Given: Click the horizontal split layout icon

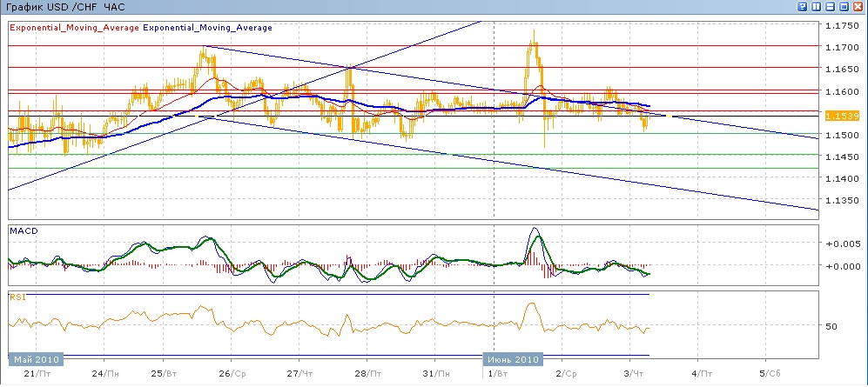Looking at the screenshot, I should (830, 7).
